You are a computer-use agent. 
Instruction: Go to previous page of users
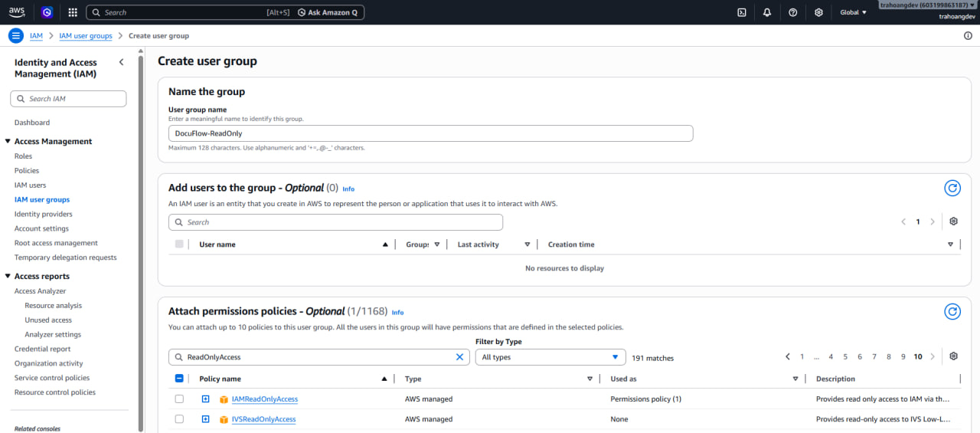coord(903,221)
